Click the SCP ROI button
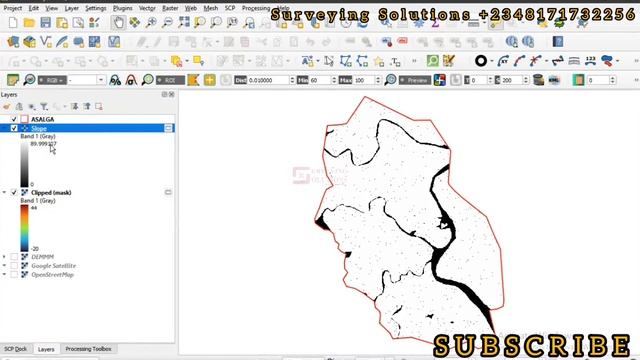 click(x=170, y=80)
